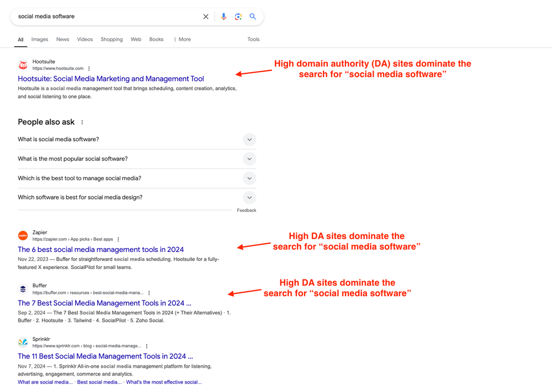Click the Hootsuite site name above its URL

click(x=44, y=62)
